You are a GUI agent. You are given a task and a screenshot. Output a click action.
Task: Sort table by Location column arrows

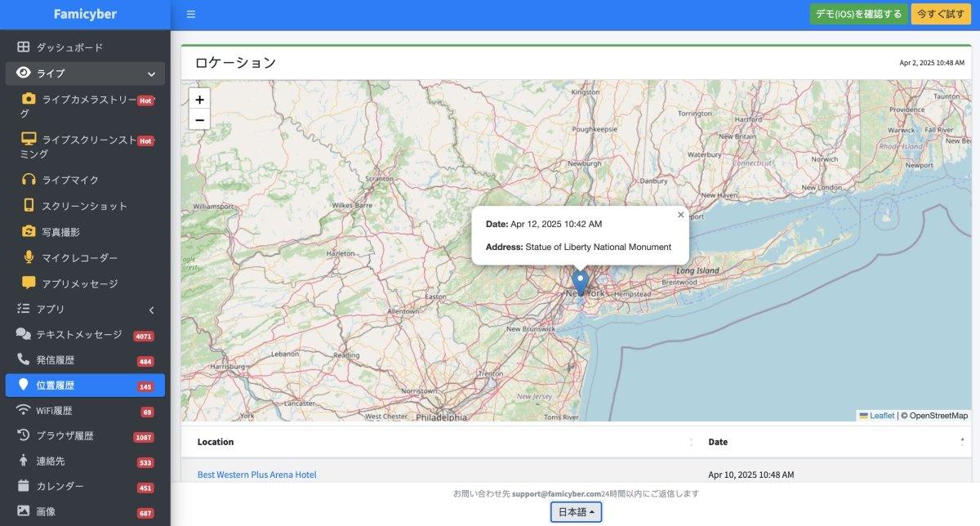pos(691,442)
